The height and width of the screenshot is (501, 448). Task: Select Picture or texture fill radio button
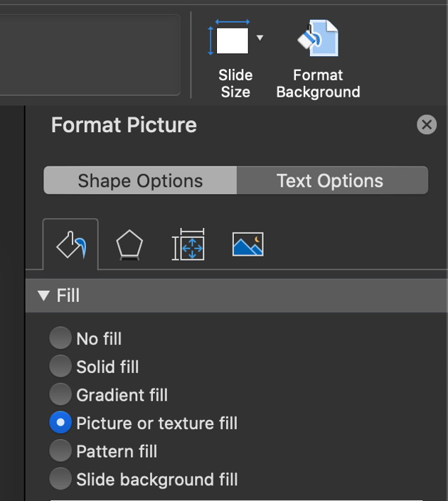(x=60, y=423)
